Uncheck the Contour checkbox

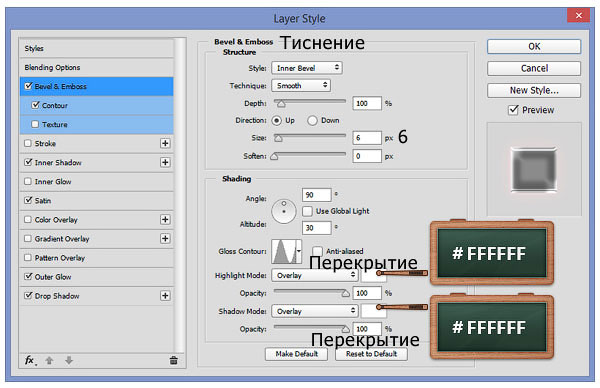tap(36, 105)
